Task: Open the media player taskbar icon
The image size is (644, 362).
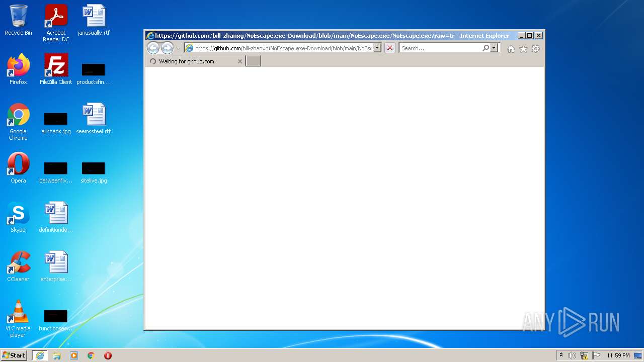Action: pos(74,355)
